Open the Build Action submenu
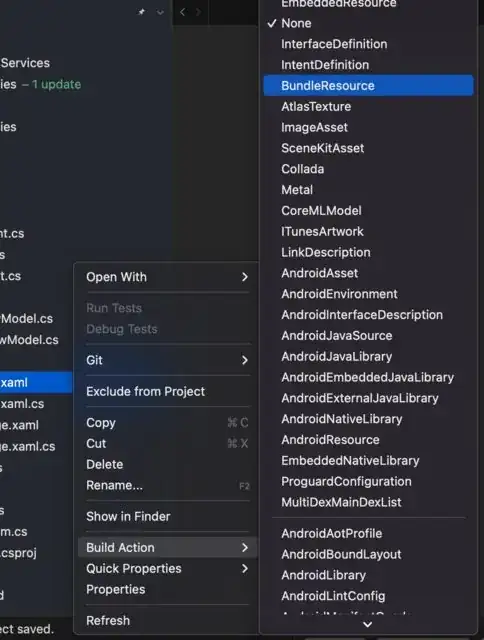The image size is (484, 640). point(167,547)
